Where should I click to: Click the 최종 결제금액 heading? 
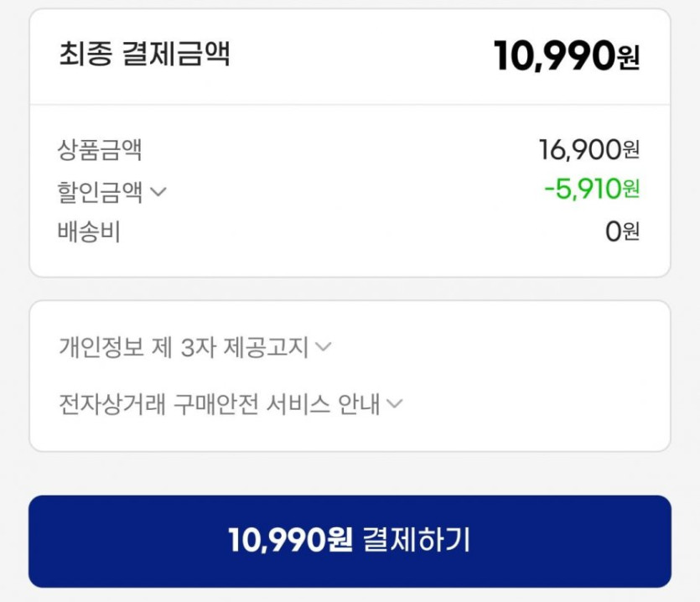(x=144, y=55)
